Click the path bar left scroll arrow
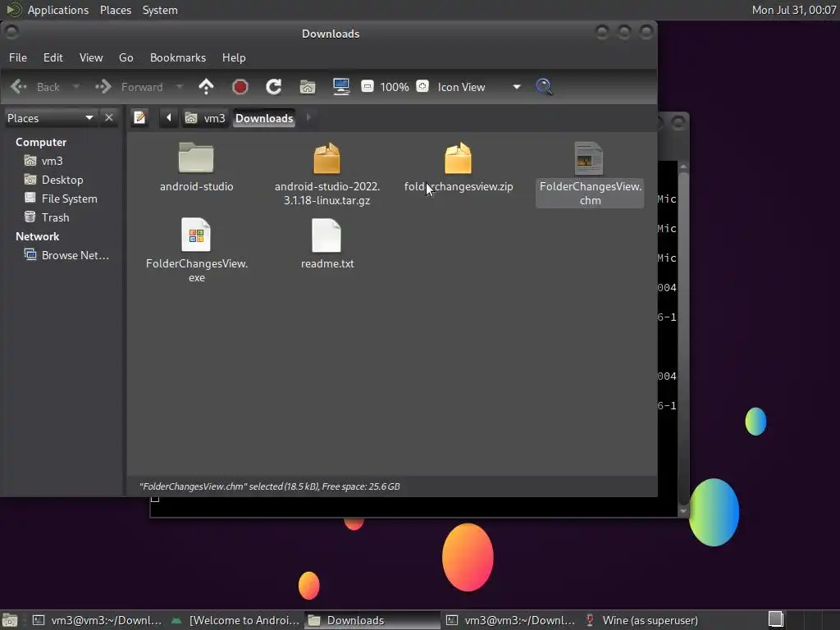The width and height of the screenshot is (840, 630). (168, 117)
